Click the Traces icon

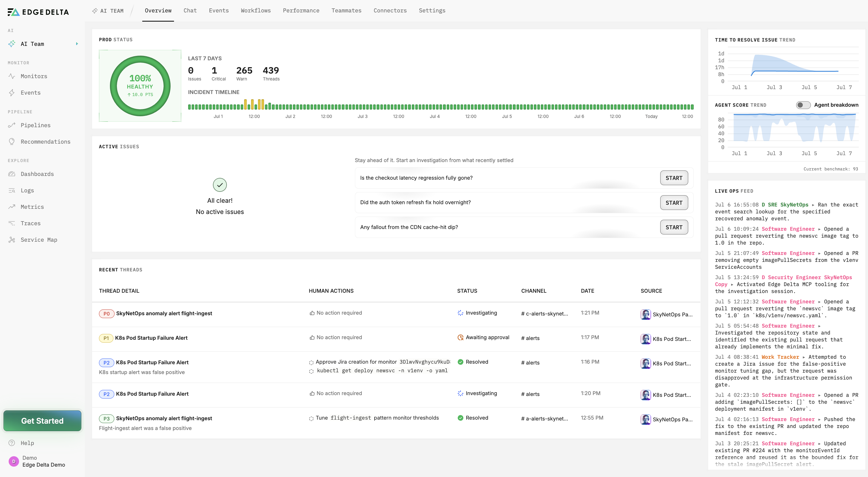(x=12, y=223)
